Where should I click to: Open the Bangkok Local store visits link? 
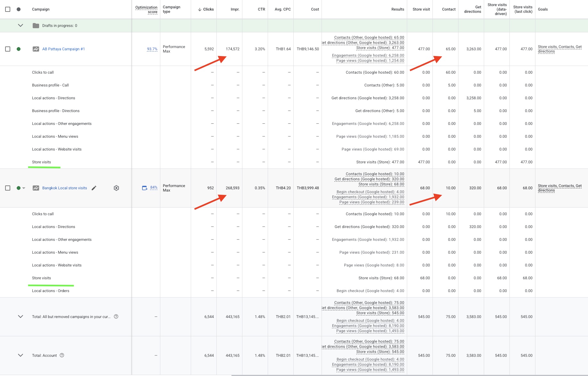pos(64,188)
